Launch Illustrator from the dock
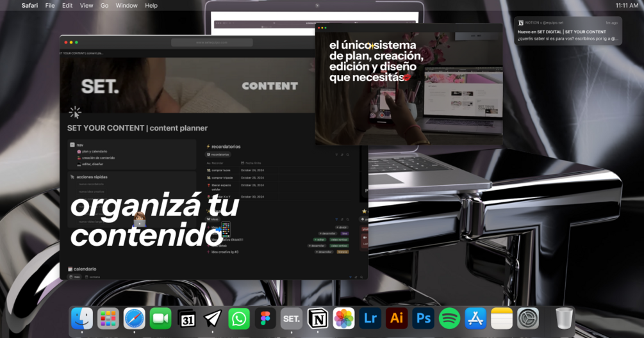 397,318
